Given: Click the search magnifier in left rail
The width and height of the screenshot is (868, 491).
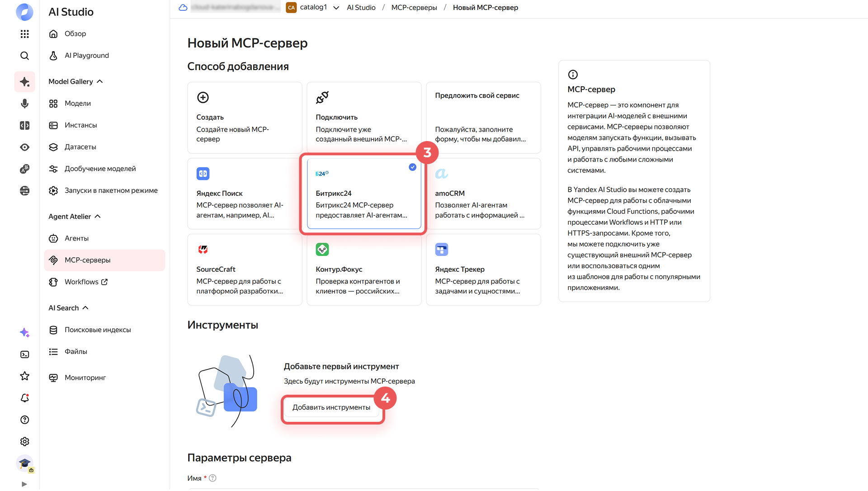Looking at the screenshot, I should pos(24,56).
